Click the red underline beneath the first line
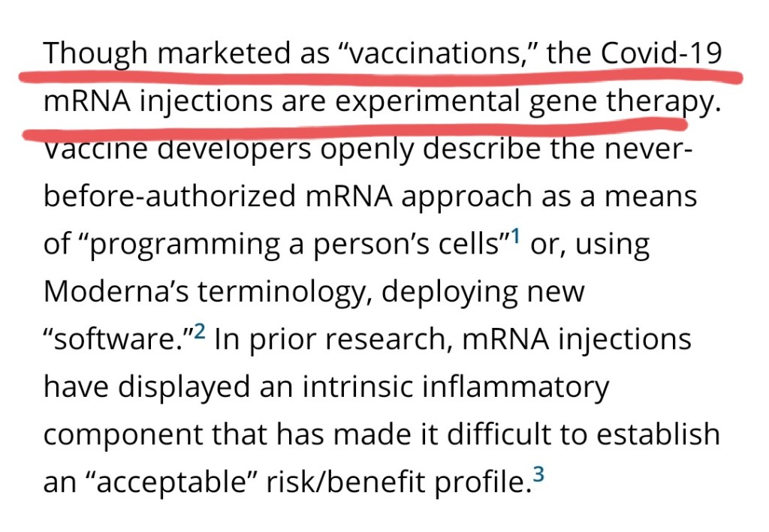The height and width of the screenshot is (532, 769). tap(375, 77)
